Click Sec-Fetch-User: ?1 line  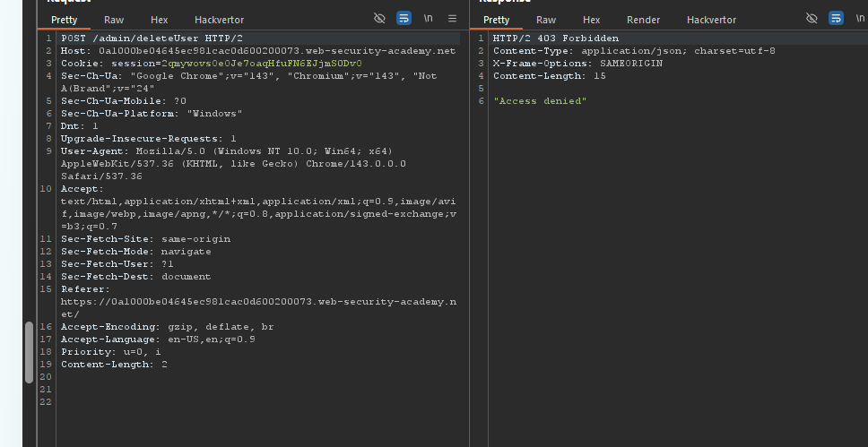click(117, 264)
